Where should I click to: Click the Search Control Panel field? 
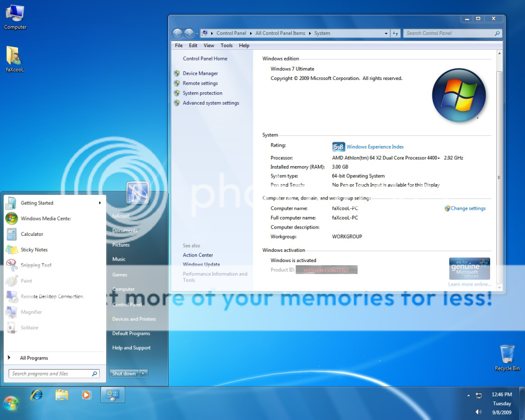click(x=452, y=33)
